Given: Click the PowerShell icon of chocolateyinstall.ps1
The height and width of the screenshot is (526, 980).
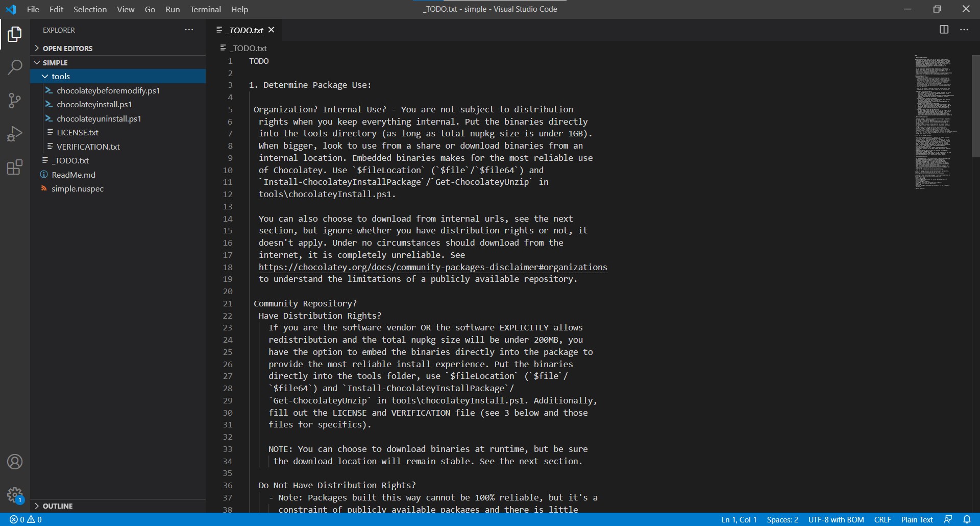Looking at the screenshot, I should click(49, 104).
